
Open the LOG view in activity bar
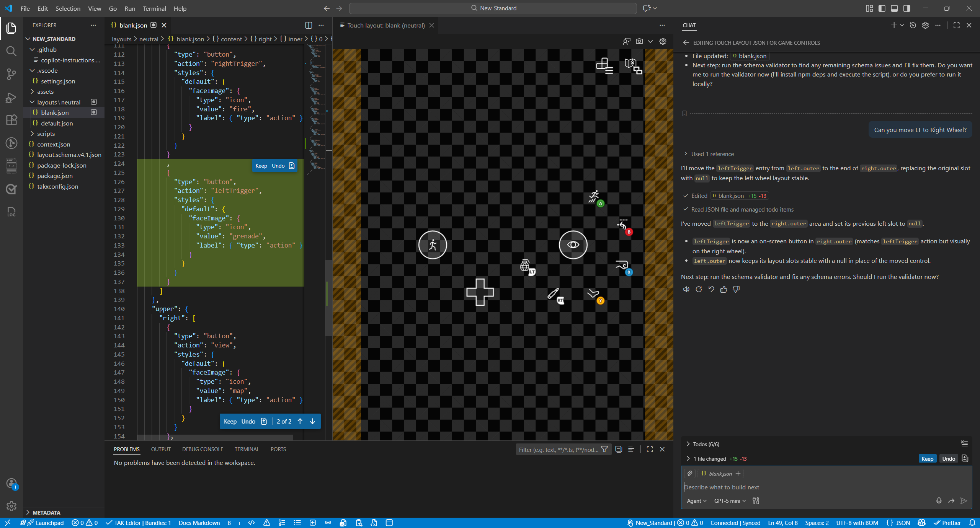(11, 212)
